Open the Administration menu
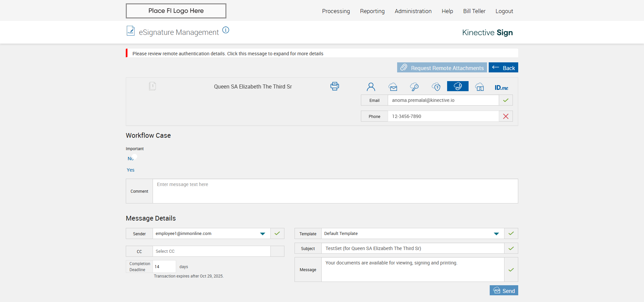Image resolution: width=644 pixels, height=302 pixels. click(x=413, y=11)
